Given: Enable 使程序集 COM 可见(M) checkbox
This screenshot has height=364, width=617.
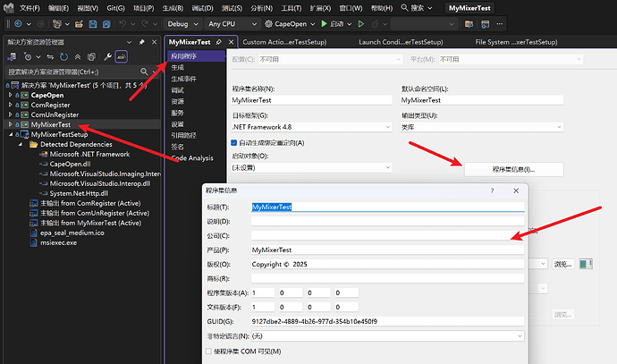Looking at the screenshot, I should (208, 351).
